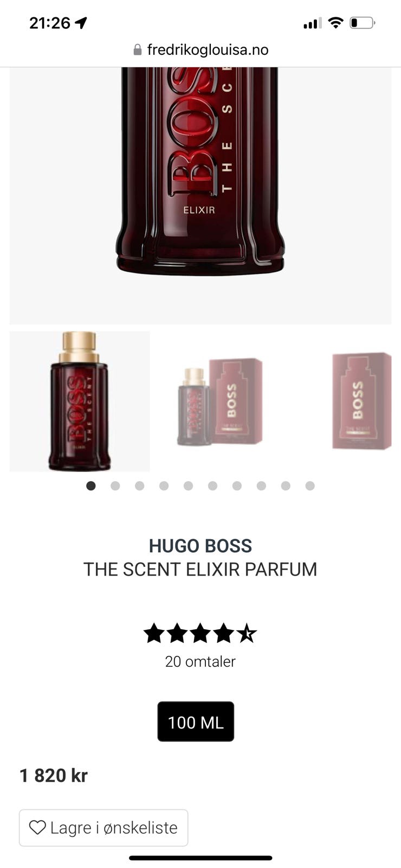
Task: Select the bottle with box thumbnail
Action: coord(220,401)
